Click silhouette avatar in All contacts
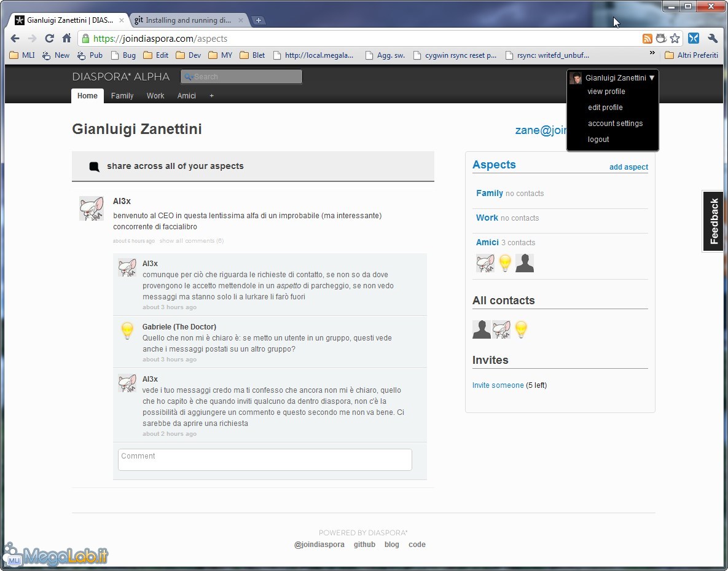The image size is (728, 571). pyautogui.click(x=482, y=329)
